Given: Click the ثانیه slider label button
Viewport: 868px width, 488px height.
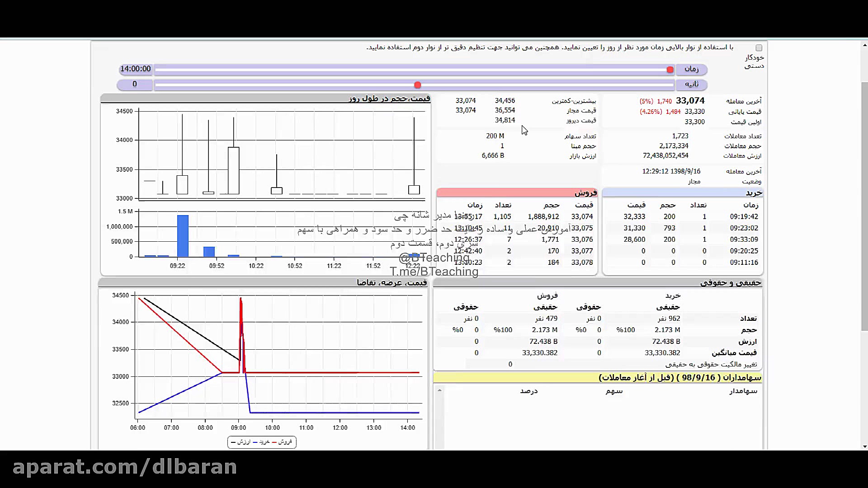Looking at the screenshot, I should click(x=691, y=84).
